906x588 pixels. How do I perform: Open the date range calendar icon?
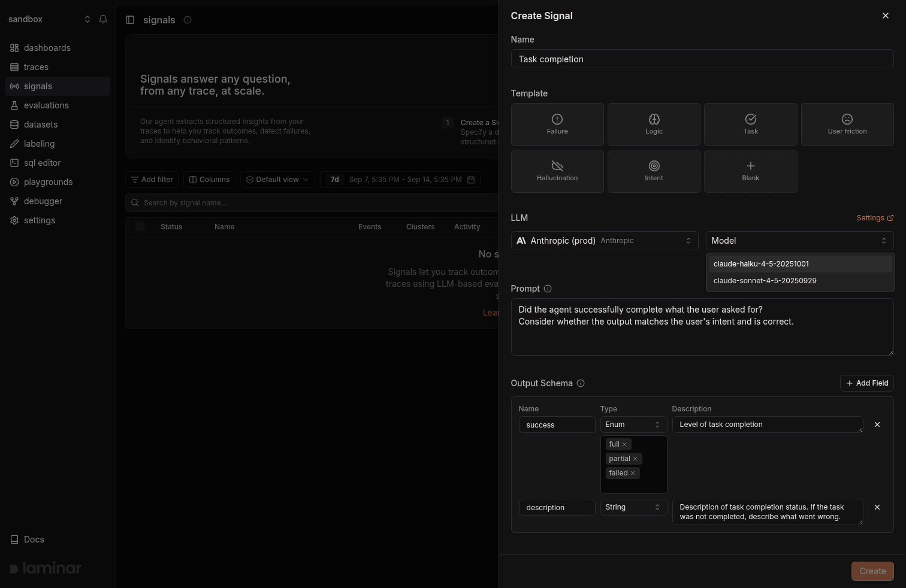point(471,180)
